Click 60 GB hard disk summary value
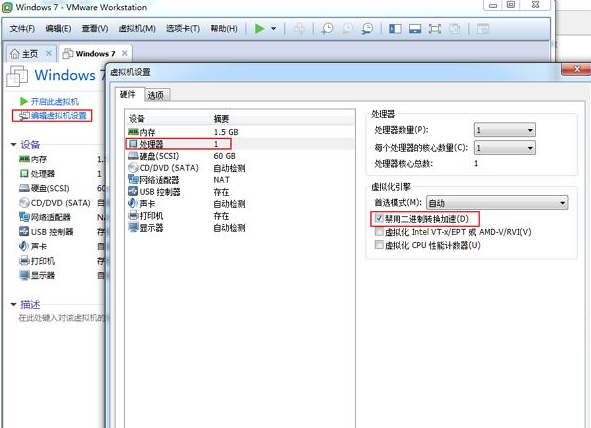591x428 pixels. [x=225, y=156]
